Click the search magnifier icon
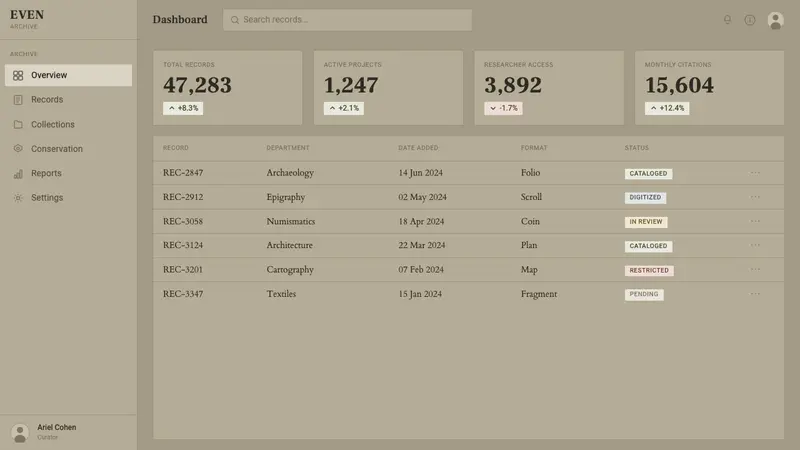Screen dimensions: 800x450 tap(235, 20)
